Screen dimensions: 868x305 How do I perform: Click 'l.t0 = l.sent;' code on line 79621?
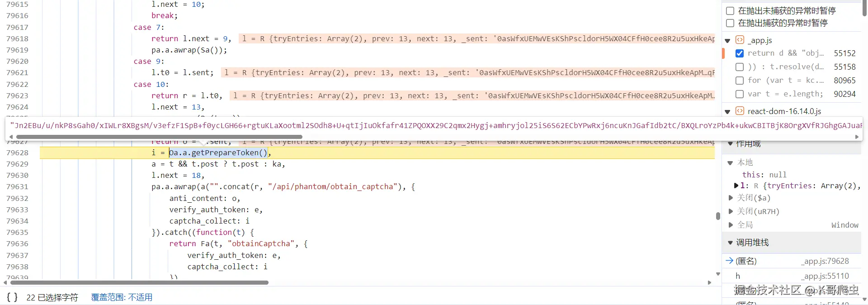click(x=182, y=73)
